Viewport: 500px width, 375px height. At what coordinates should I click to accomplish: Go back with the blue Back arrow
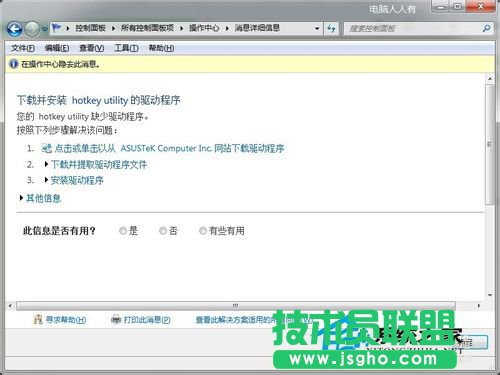(15, 29)
